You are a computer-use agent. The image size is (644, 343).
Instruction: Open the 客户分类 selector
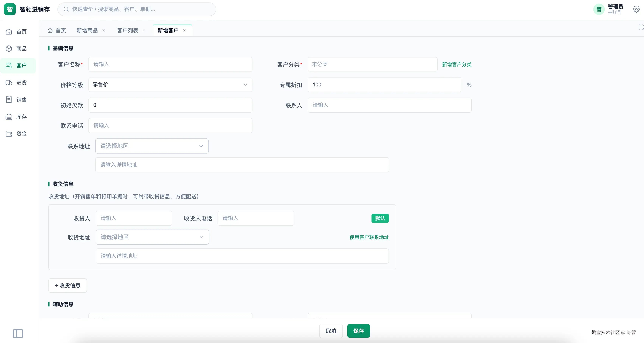[372, 64]
